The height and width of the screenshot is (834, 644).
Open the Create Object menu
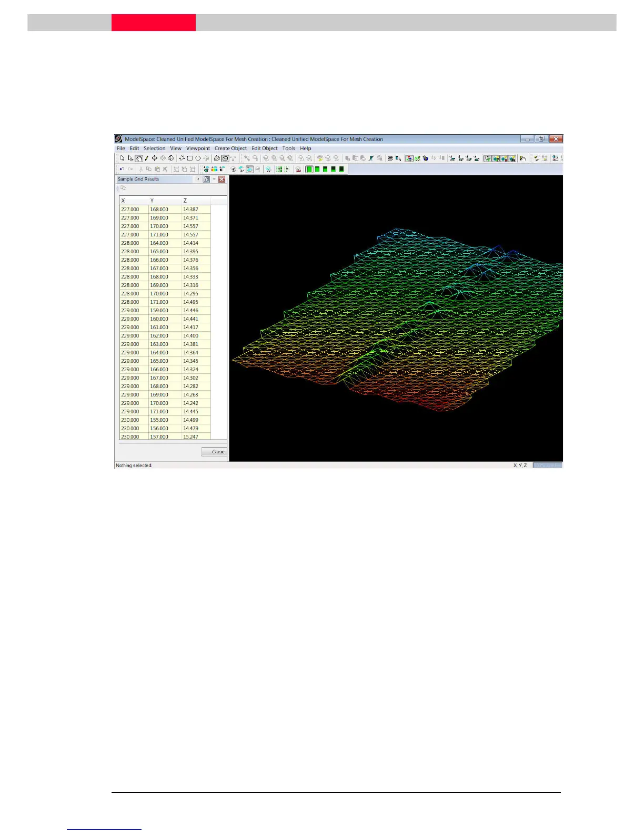click(x=230, y=148)
